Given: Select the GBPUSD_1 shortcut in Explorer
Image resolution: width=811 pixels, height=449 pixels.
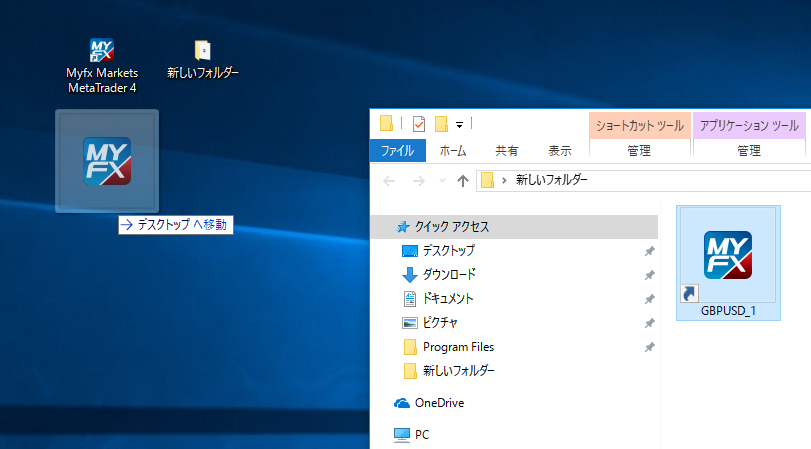Looking at the screenshot, I should (728, 263).
